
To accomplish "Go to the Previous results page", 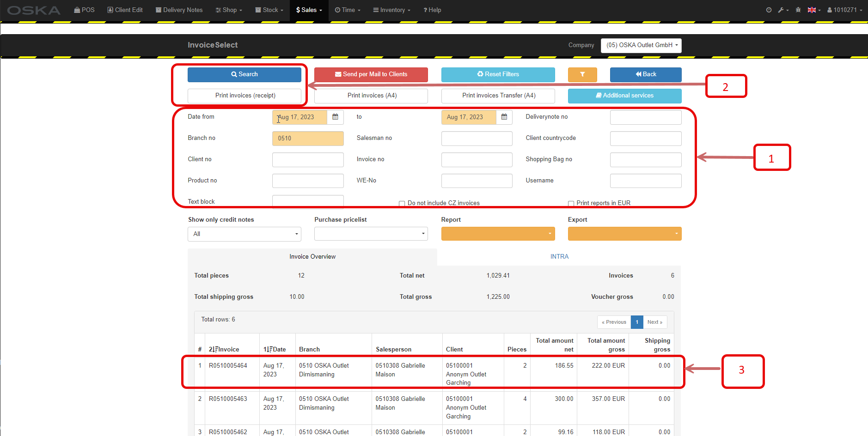I will coord(614,322).
